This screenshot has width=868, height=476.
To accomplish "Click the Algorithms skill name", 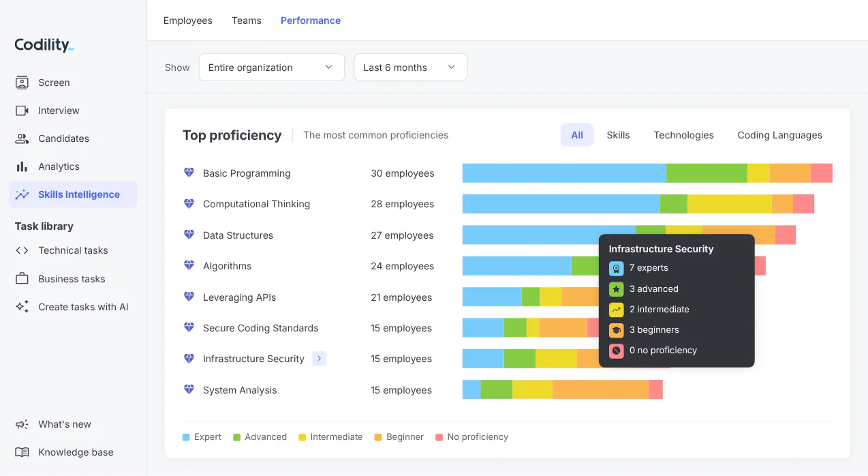I will 227,266.
